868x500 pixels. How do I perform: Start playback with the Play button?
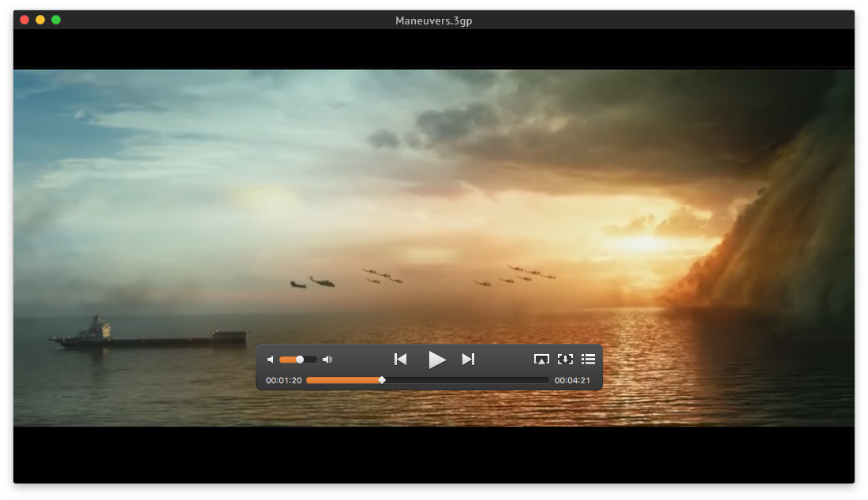pos(437,360)
